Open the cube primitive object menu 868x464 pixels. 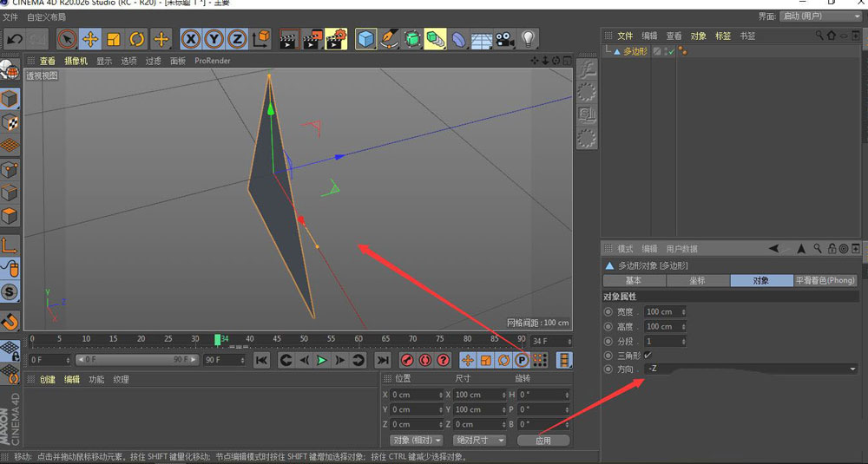pyautogui.click(x=365, y=39)
